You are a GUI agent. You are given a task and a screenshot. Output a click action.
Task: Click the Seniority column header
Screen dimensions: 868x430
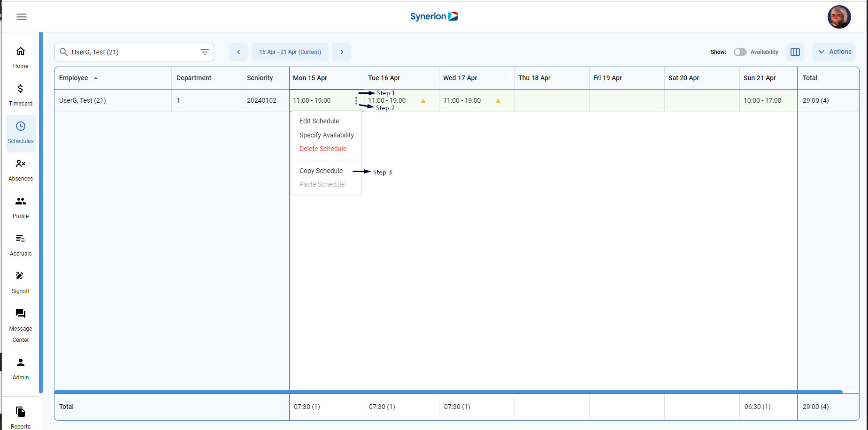266,78
